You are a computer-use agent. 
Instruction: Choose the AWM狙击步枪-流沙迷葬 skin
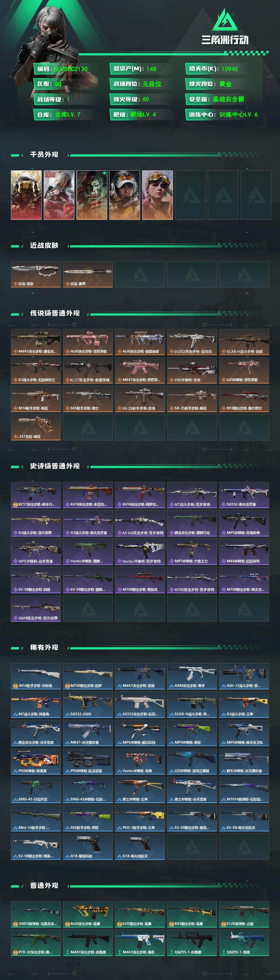[x=36, y=609]
